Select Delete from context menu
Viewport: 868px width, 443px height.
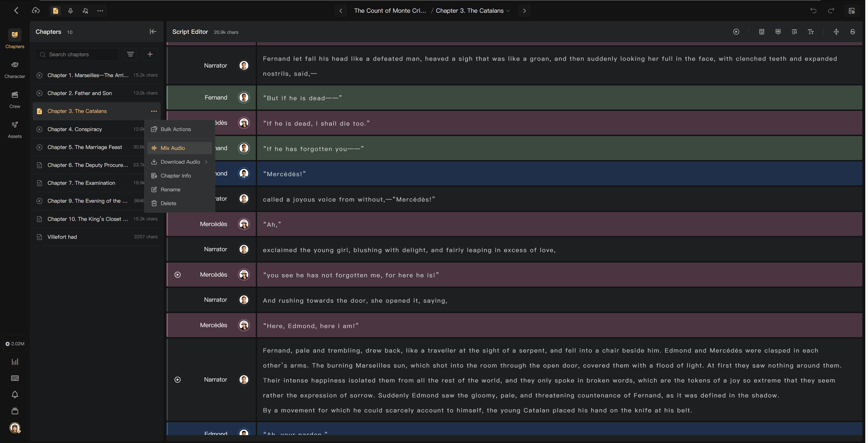180,203
